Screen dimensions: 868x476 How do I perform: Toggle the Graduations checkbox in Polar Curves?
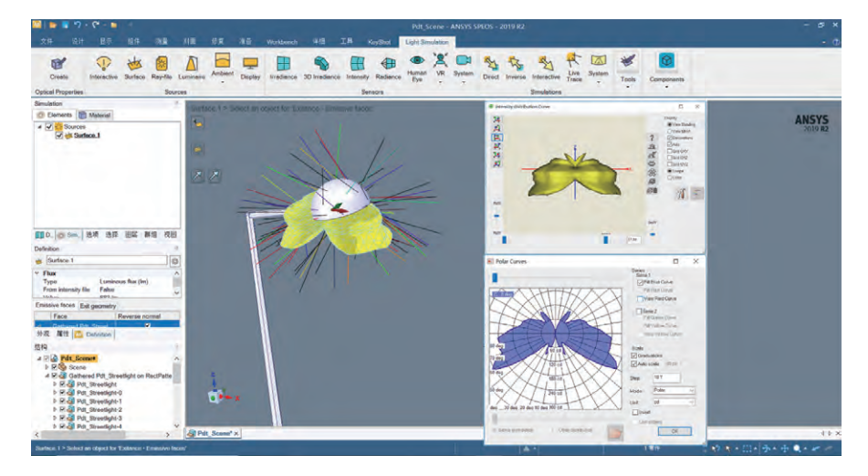635,355
